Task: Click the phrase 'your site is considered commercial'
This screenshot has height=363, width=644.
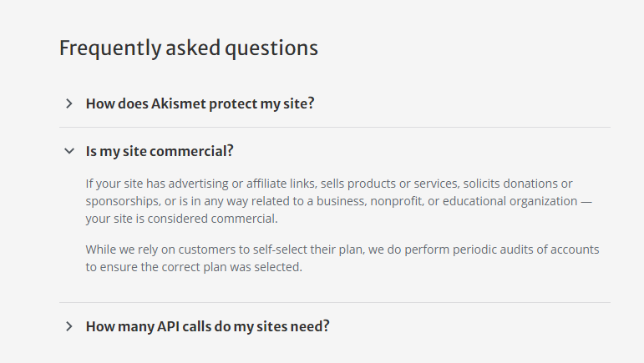Action: coord(180,219)
